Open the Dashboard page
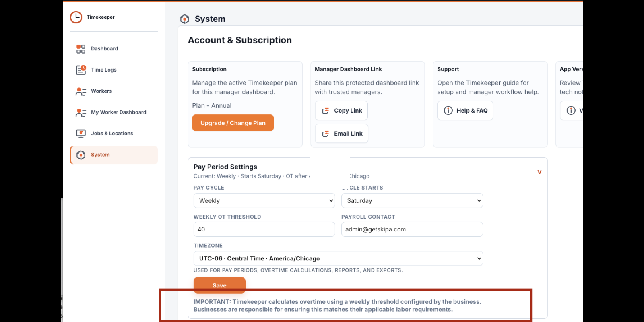The image size is (644, 322). click(114, 49)
